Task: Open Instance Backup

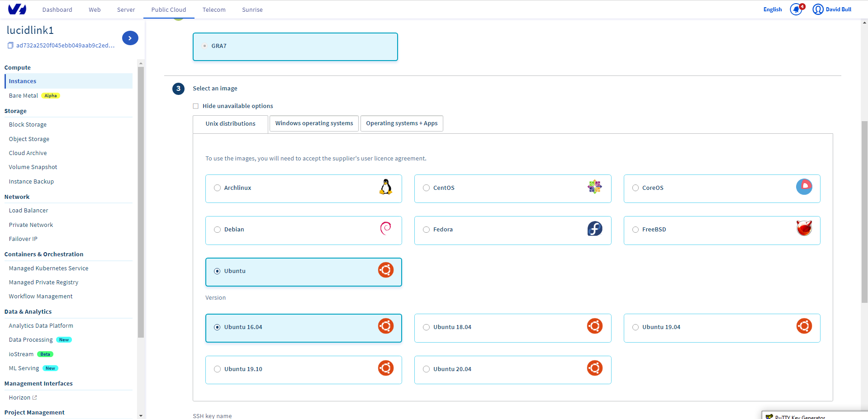Action: point(31,182)
